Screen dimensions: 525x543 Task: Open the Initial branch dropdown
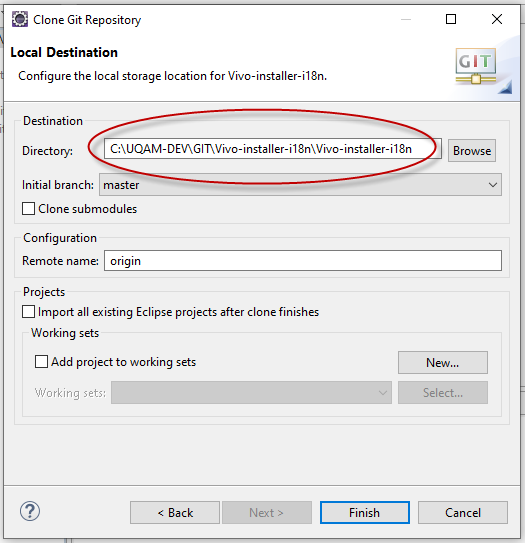coord(300,185)
